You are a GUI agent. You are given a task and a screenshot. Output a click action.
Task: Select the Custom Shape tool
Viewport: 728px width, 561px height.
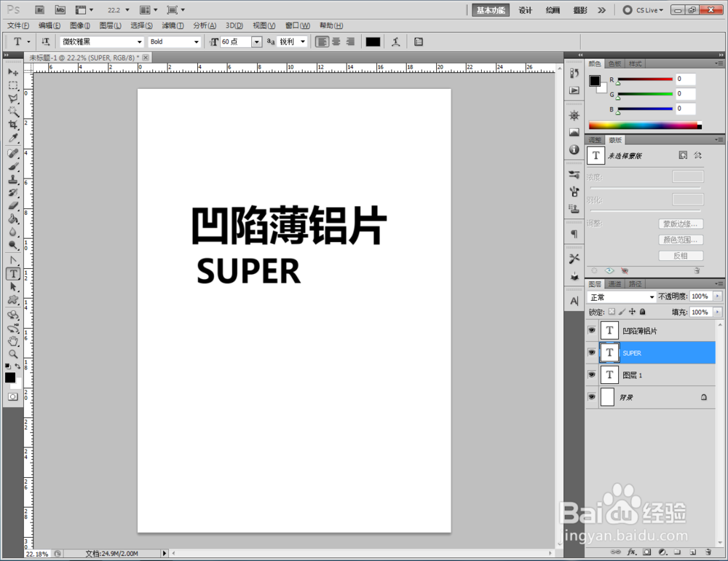tap(13, 299)
